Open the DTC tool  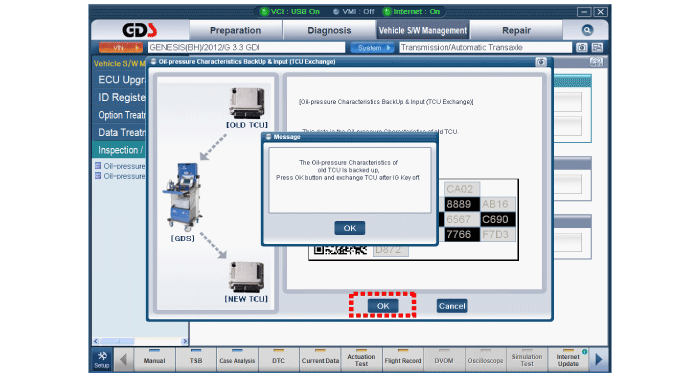(278, 360)
